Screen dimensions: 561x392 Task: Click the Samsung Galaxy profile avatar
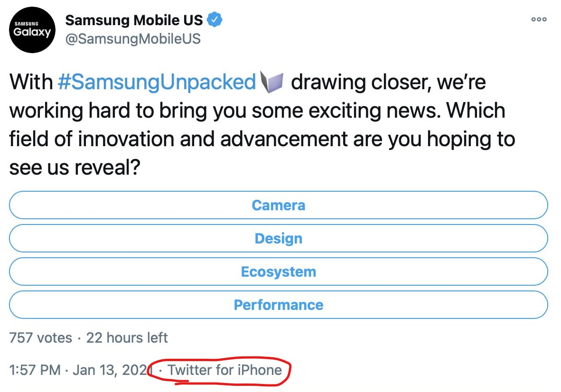click(x=32, y=30)
